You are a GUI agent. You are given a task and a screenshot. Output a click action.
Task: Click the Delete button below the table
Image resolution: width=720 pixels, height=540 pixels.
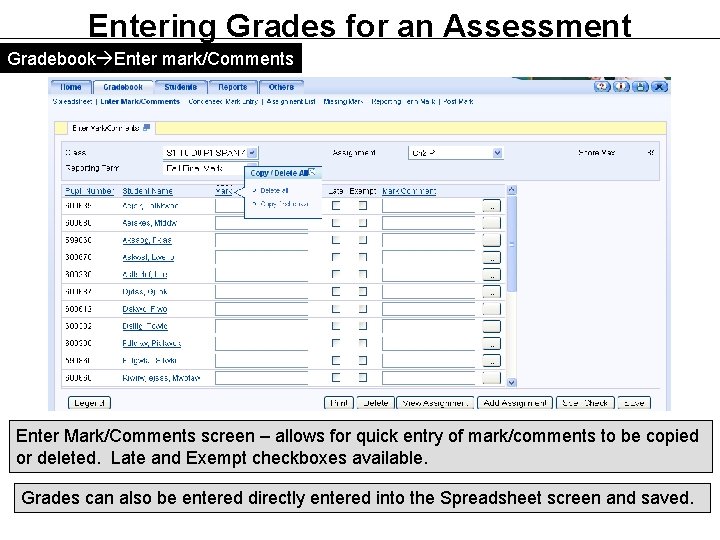pos(376,403)
